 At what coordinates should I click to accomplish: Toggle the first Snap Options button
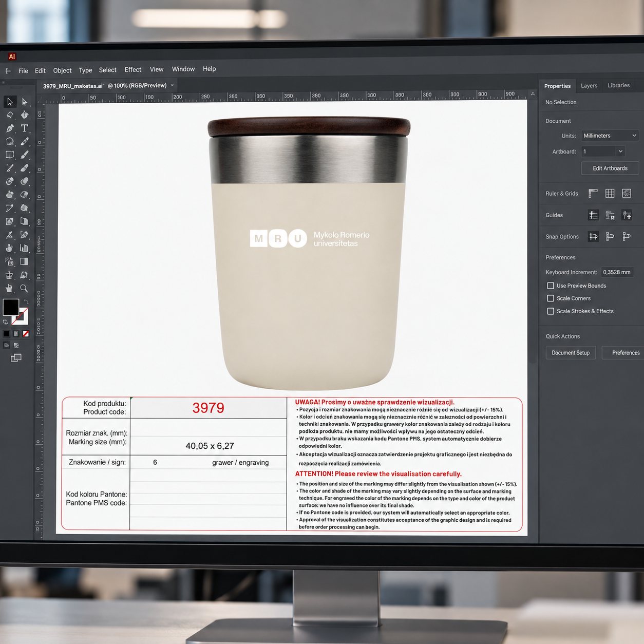pos(593,237)
